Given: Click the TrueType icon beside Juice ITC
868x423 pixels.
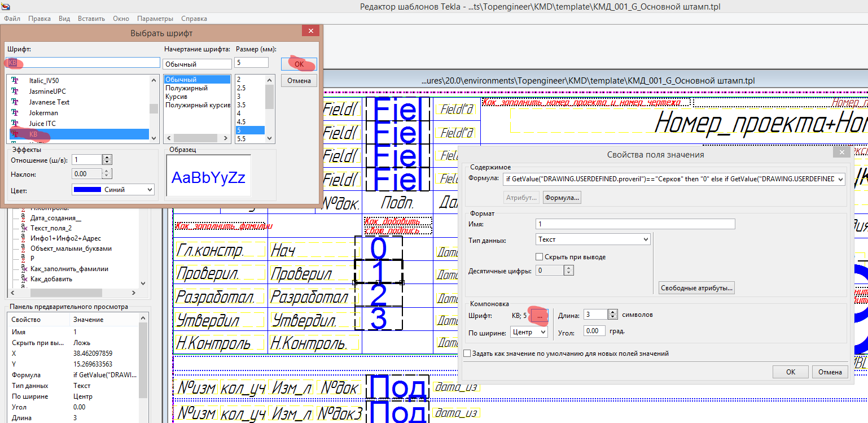Looking at the screenshot, I should 16,124.
